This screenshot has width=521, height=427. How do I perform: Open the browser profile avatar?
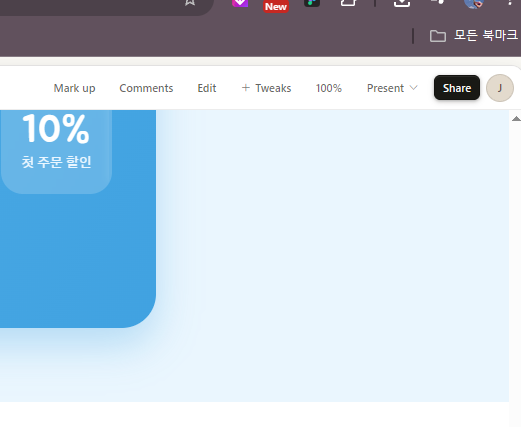click(474, 3)
